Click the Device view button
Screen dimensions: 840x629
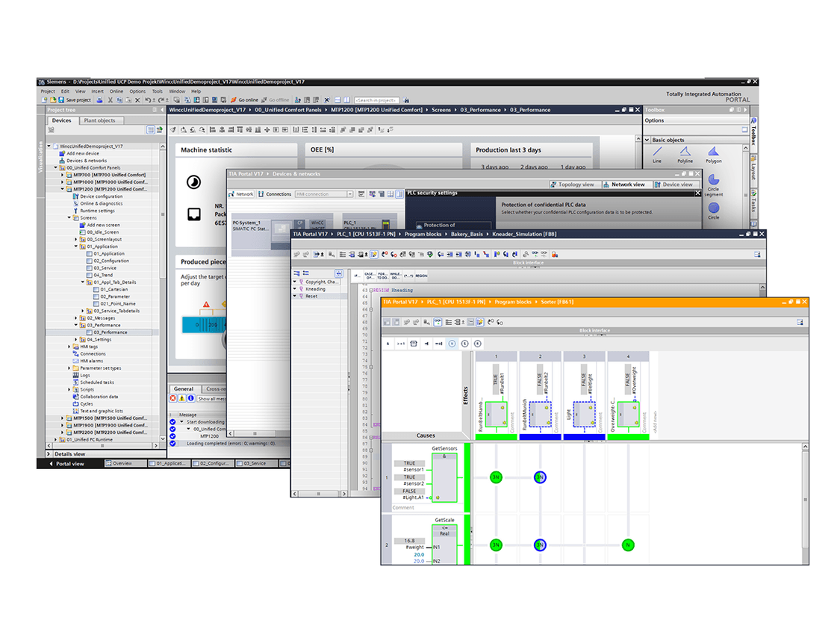pos(674,185)
